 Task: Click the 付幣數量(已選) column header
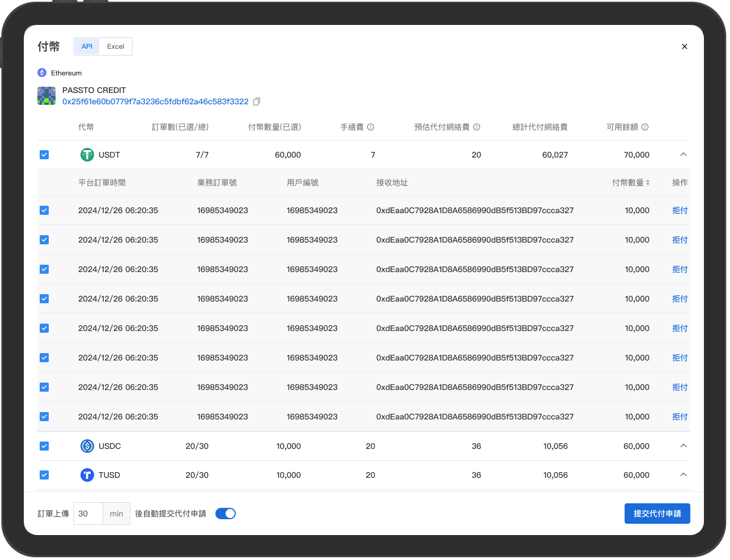[274, 127]
